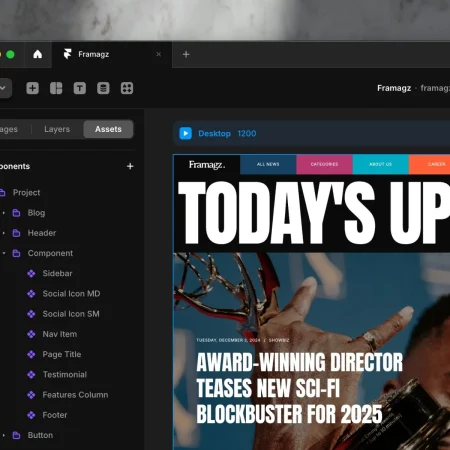
Task: Open the Actions grid tool
Action: click(127, 88)
